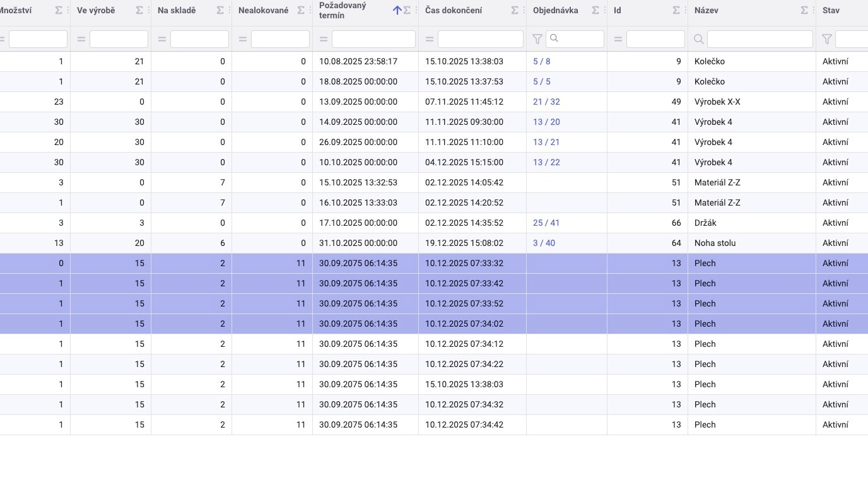Viewport: 868px width, 485px height.
Task: Click the search icon in Název filter
Action: point(698,39)
